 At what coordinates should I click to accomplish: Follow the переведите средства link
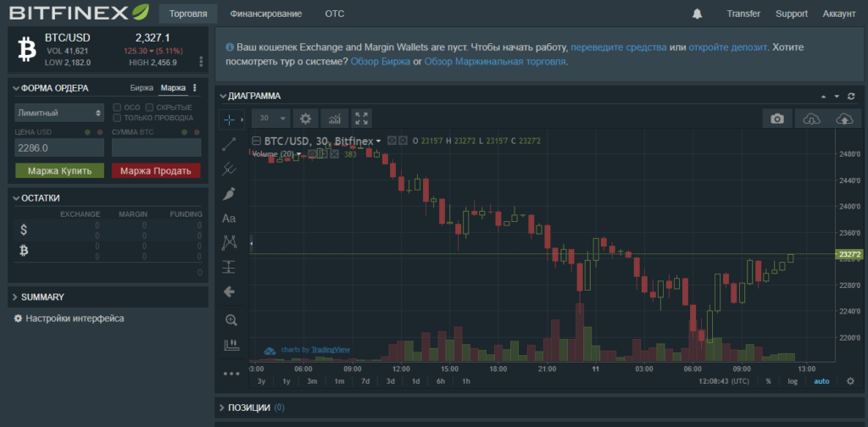(x=619, y=47)
